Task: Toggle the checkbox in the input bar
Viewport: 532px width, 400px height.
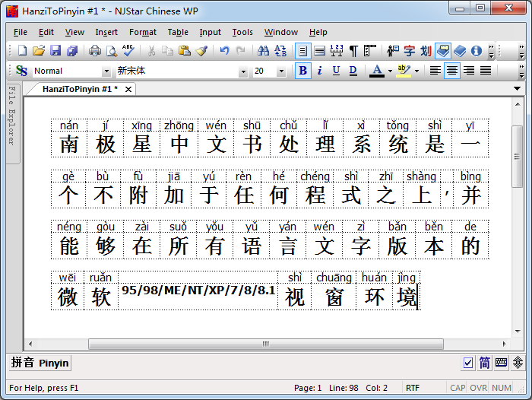Action: (468, 363)
